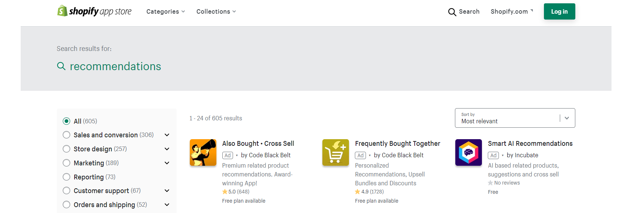Click the star rating for Frequently Bought Together
Image resolution: width=644 pixels, height=213 pixels.
[x=369, y=192]
